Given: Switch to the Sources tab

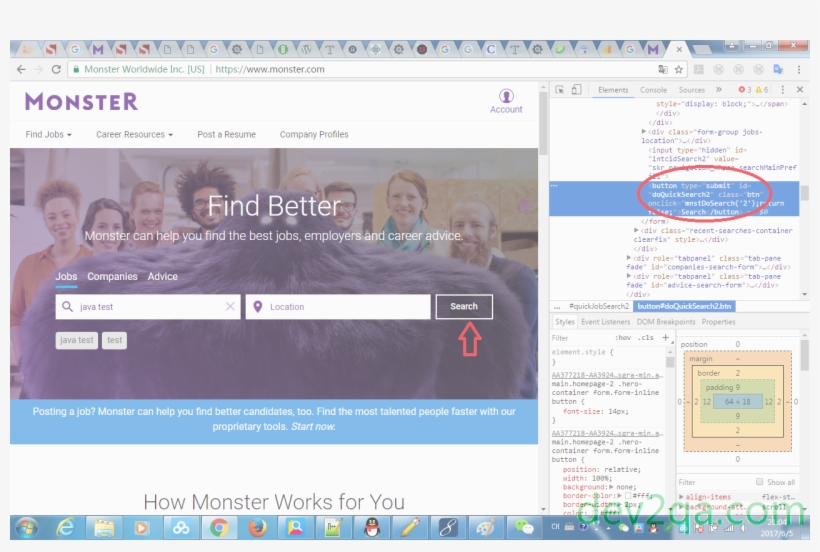Looking at the screenshot, I should 691,90.
